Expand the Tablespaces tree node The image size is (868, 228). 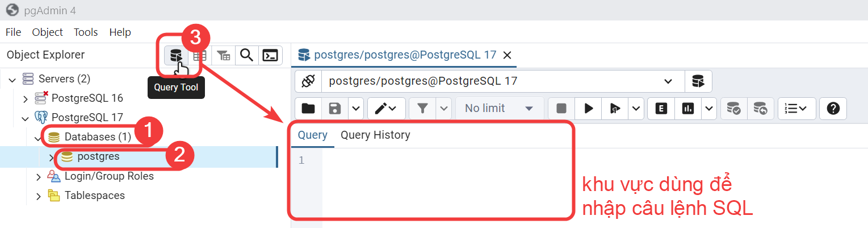[39, 196]
